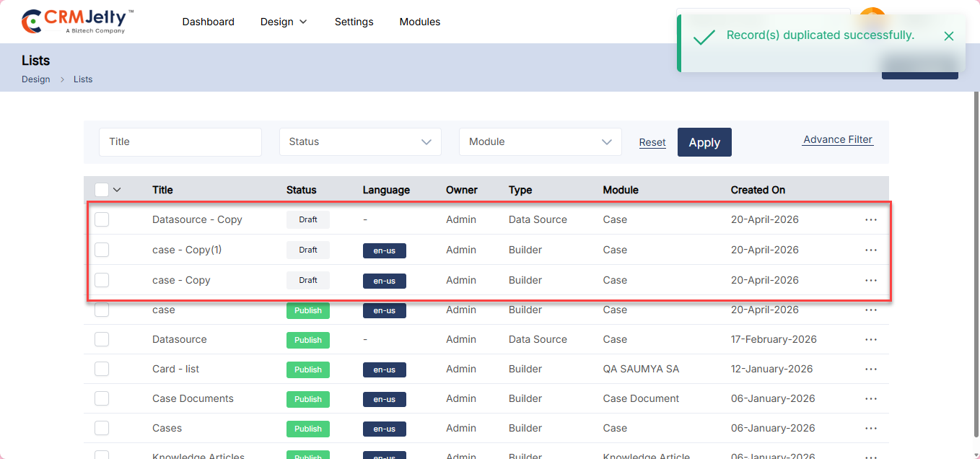Tick the checkbox for Datasource - Copy
This screenshot has width=980, height=459.
[102, 219]
